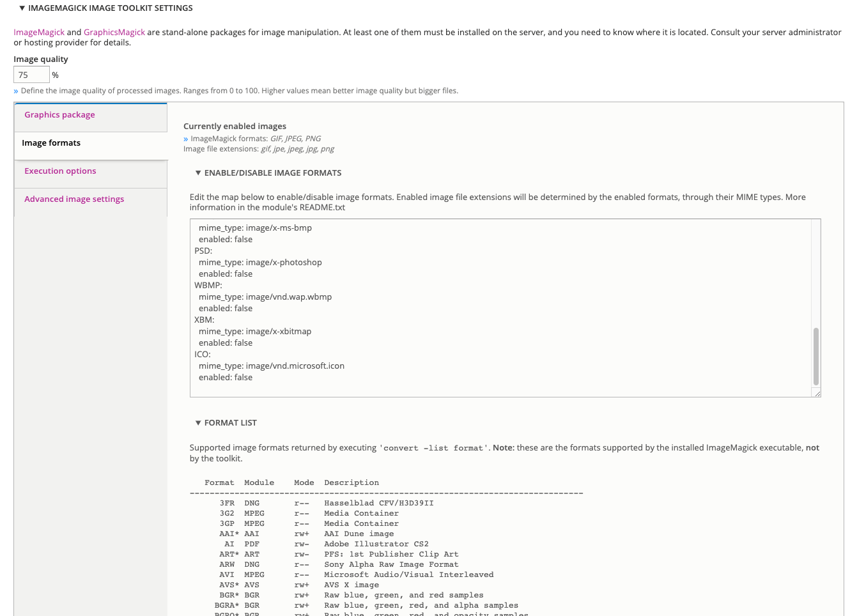Viewport: 850px width, 616px height.
Task: Click the textarea vertical scrollbar thumb
Action: 815,357
